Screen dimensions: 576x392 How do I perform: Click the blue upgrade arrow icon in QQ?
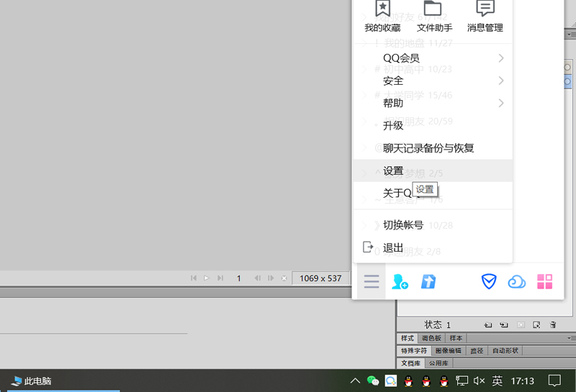click(x=428, y=282)
